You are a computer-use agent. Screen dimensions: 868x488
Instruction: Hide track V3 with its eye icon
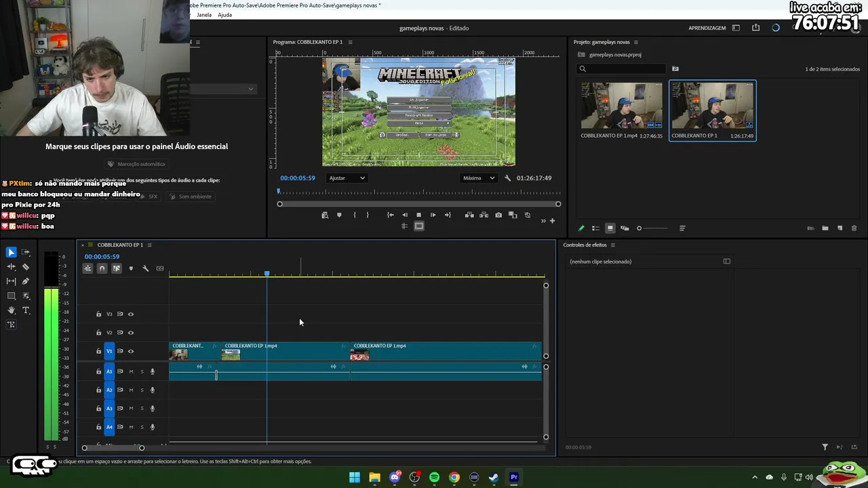131,314
